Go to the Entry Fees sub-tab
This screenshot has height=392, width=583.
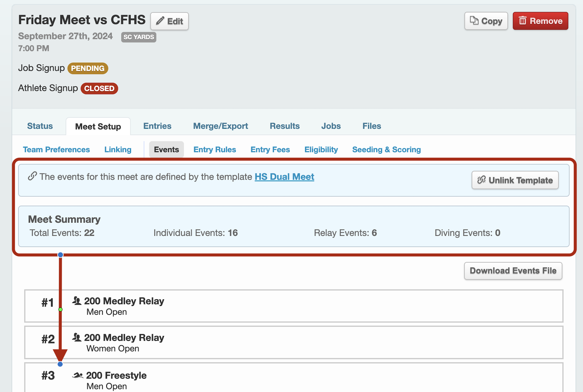point(270,150)
